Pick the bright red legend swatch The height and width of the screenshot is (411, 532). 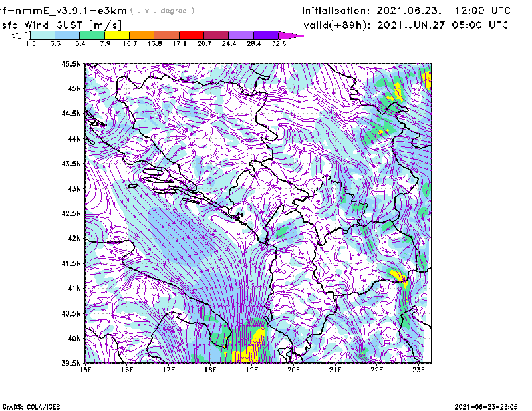tap(192, 35)
